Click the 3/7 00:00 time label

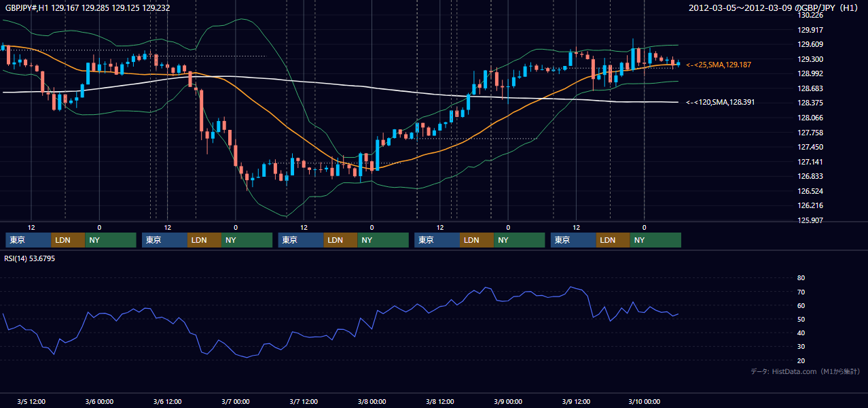click(x=236, y=402)
